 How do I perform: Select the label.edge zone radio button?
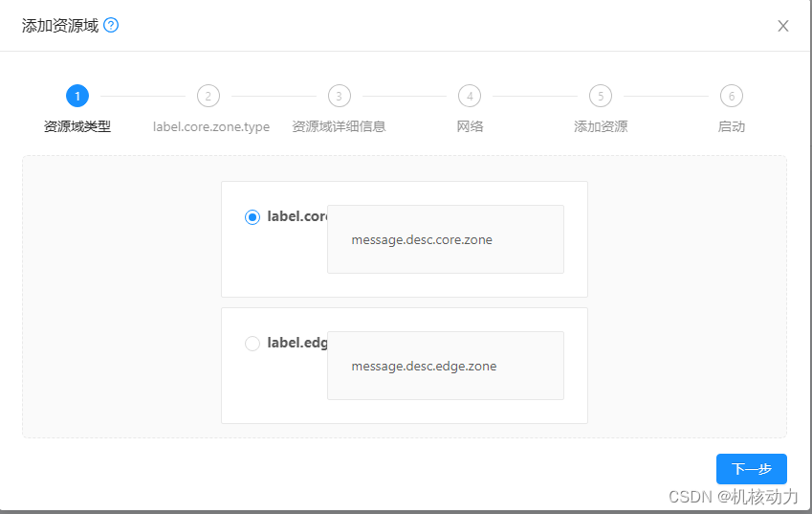pyautogui.click(x=252, y=344)
